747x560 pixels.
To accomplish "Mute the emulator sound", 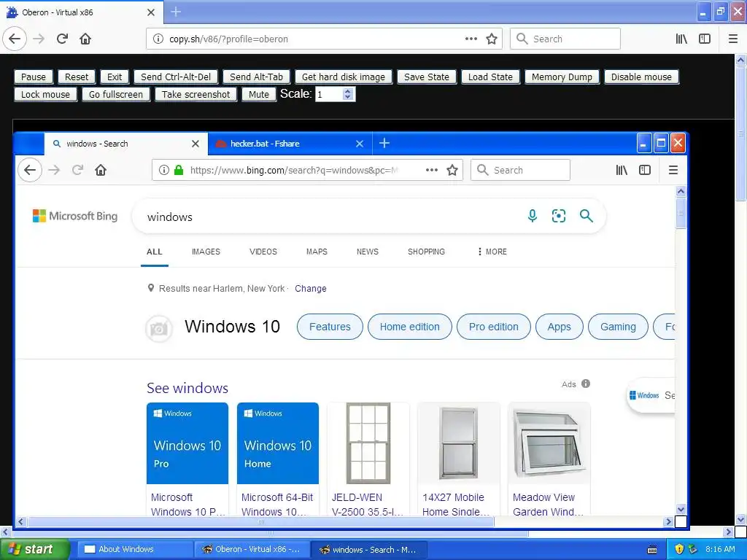I will pyautogui.click(x=259, y=94).
